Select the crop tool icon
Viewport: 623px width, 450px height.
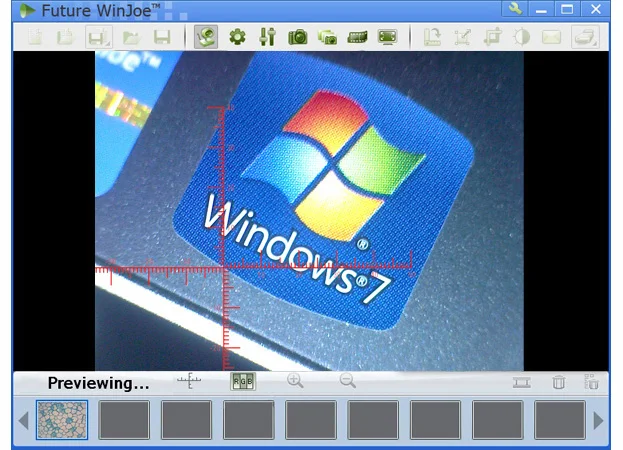[x=492, y=37]
